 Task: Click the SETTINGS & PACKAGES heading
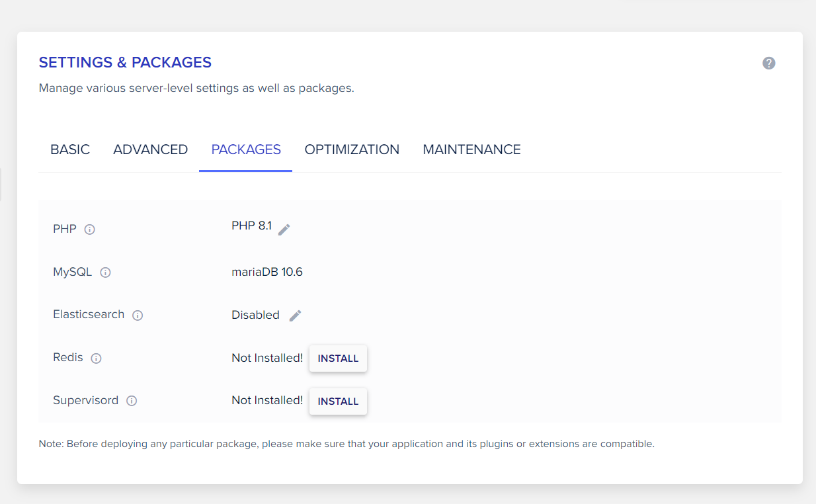[x=125, y=62]
